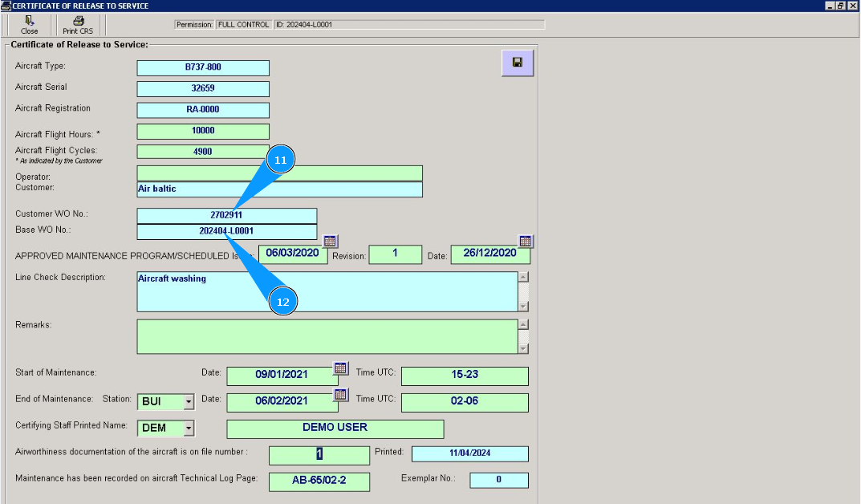The image size is (861, 504).
Task: Click the Print CRS printer icon
Action: (79, 21)
